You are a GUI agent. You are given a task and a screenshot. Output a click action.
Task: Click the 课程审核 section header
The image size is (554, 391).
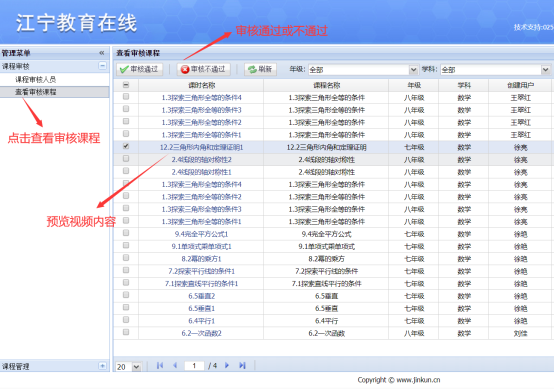[x=54, y=66]
